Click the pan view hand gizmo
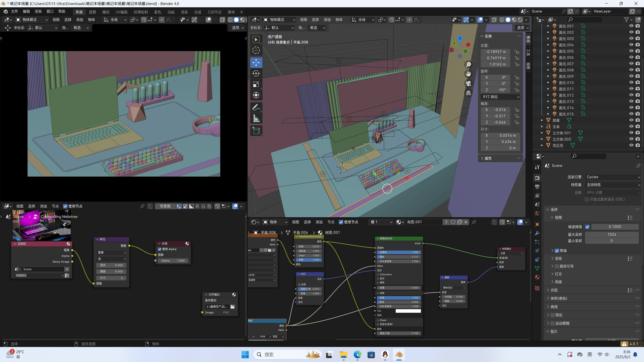 pyautogui.click(x=468, y=74)
